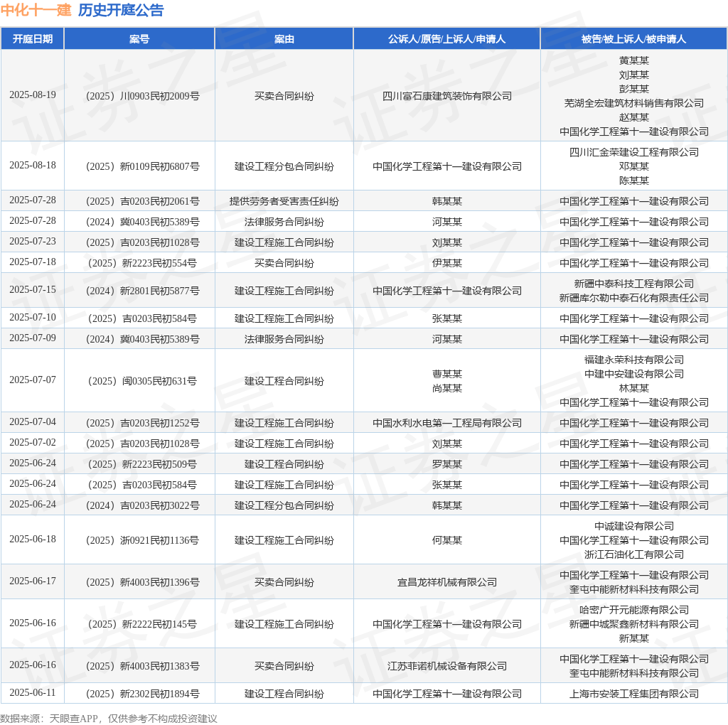Click defendant 中诚建设有限公司
The image size is (728, 725).
point(633,526)
